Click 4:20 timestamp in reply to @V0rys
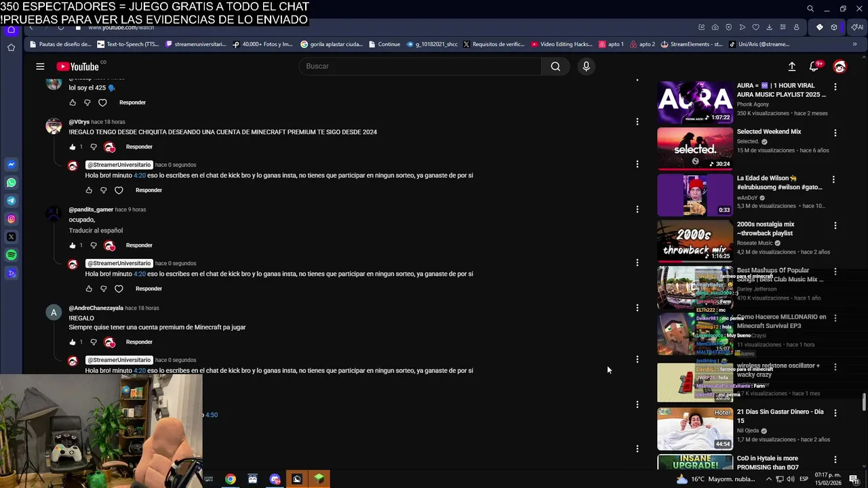 pyautogui.click(x=140, y=176)
